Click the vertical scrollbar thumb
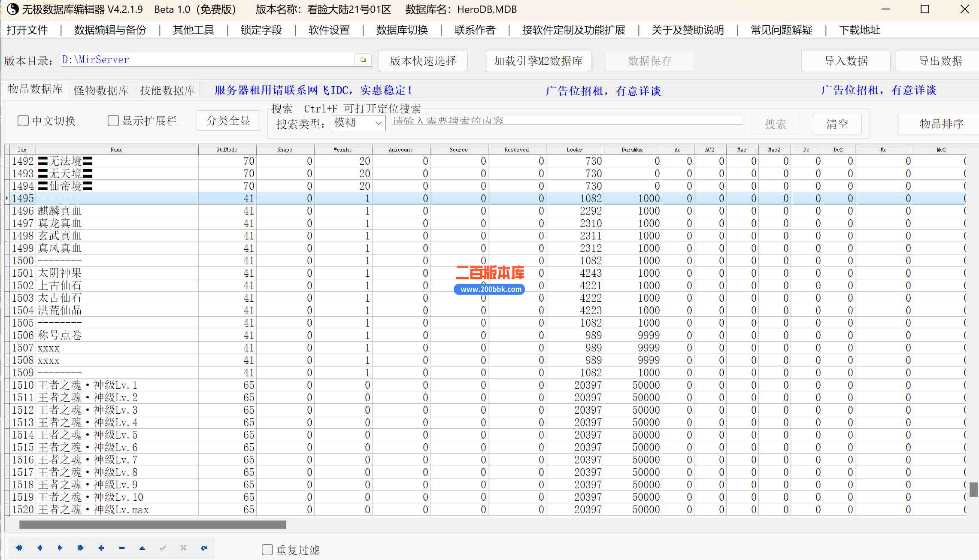This screenshot has height=560, width=979. coord(974,489)
